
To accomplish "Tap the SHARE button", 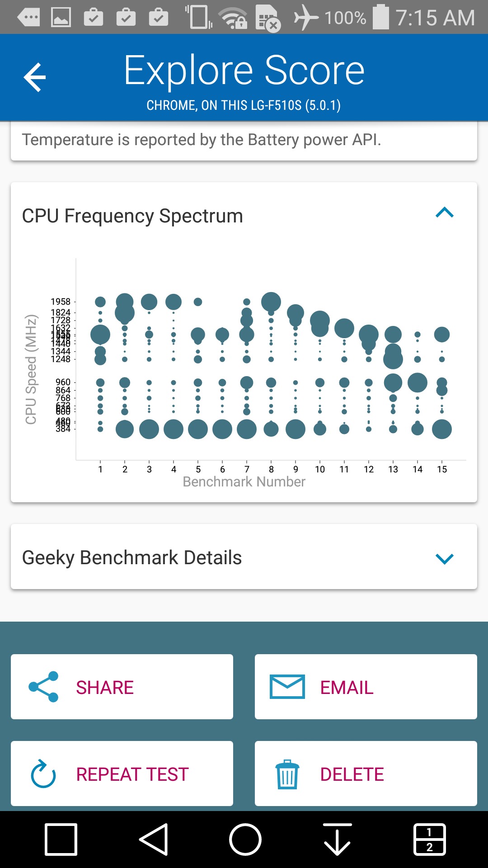I will pos(122,687).
